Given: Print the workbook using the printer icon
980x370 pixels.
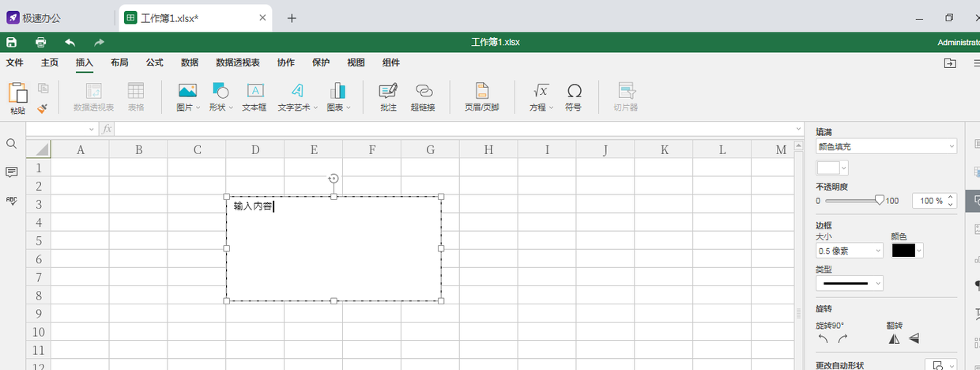Looking at the screenshot, I should (x=40, y=42).
